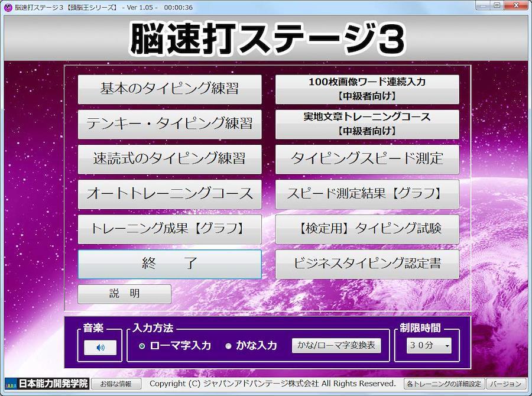Open 速読式のタイピング練習
The width and height of the screenshot is (532, 396).
click(170, 159)
